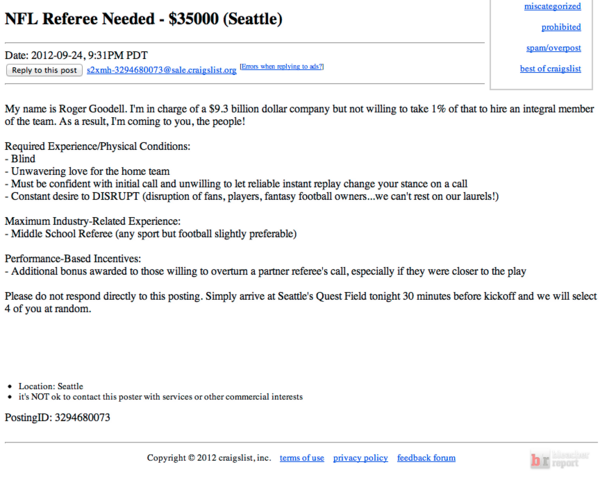Open Errors when replying to ads help
This screenshot has width=600, height=478.
pyautogui.click(x=282, y=67)
